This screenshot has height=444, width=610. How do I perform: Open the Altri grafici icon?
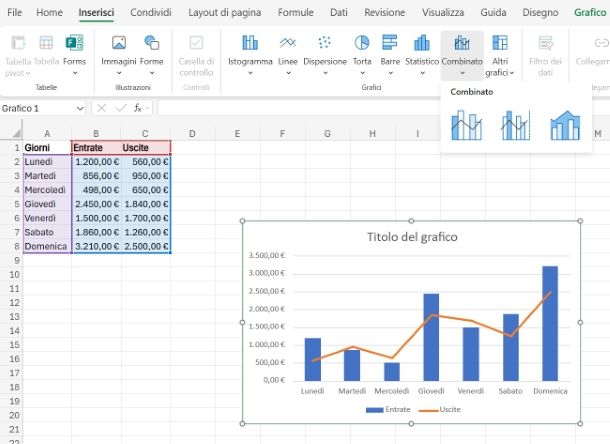(x=500, y=43)
